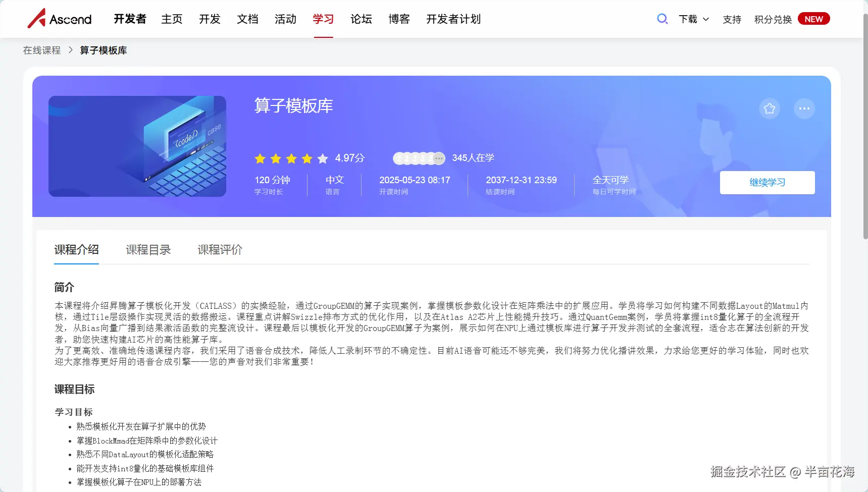Click the 120 分钟 duration value
The width and height of the screenshot is (868, 492).
point(272,180)
